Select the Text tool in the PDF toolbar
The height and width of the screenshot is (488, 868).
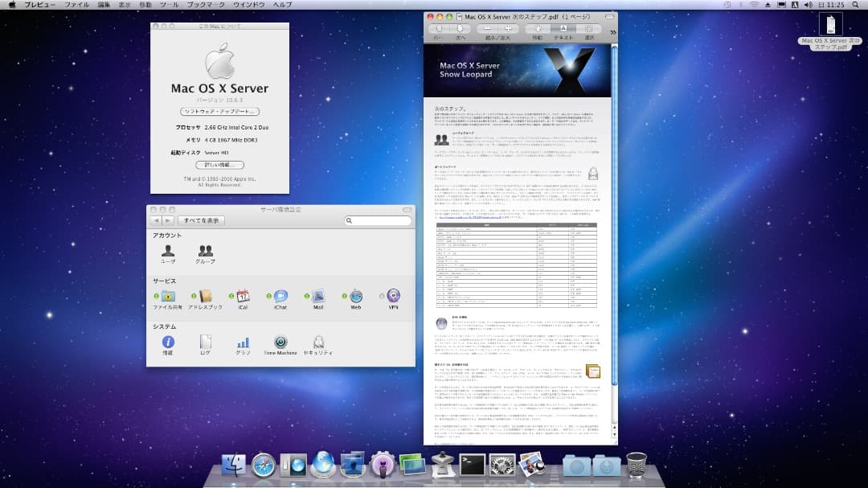pyautogui.click(x=562, y=29)
